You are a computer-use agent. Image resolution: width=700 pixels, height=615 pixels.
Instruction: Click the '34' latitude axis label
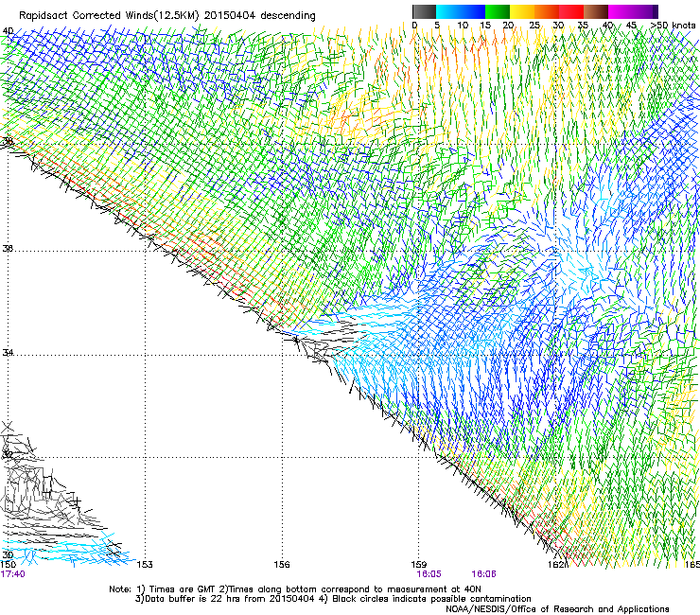[x=8, y=353]
